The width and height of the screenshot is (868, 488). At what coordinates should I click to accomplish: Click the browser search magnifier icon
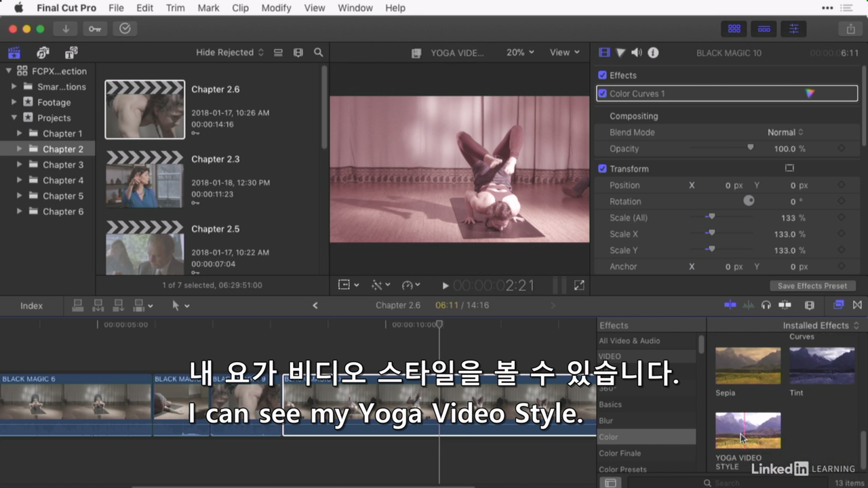click(318, 52)
